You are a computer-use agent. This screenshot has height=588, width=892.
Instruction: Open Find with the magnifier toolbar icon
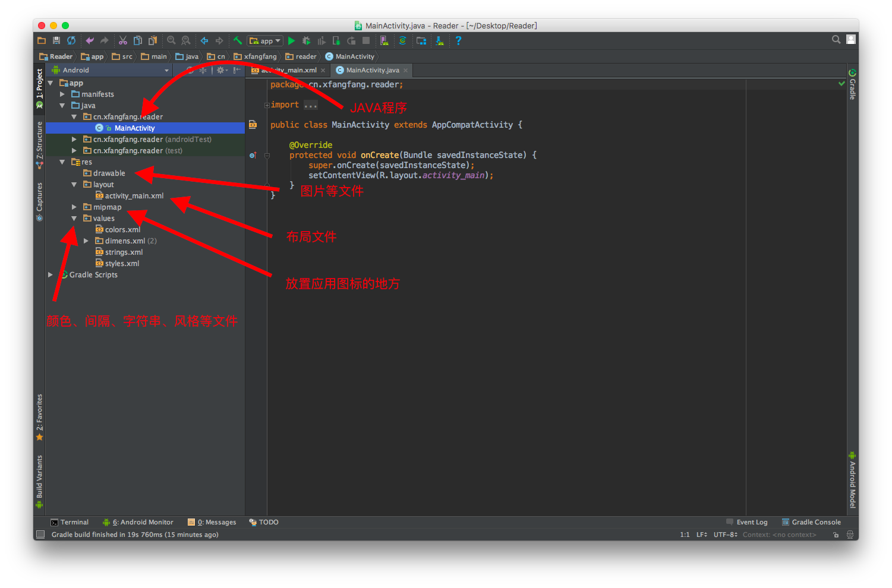coord(171,40)
